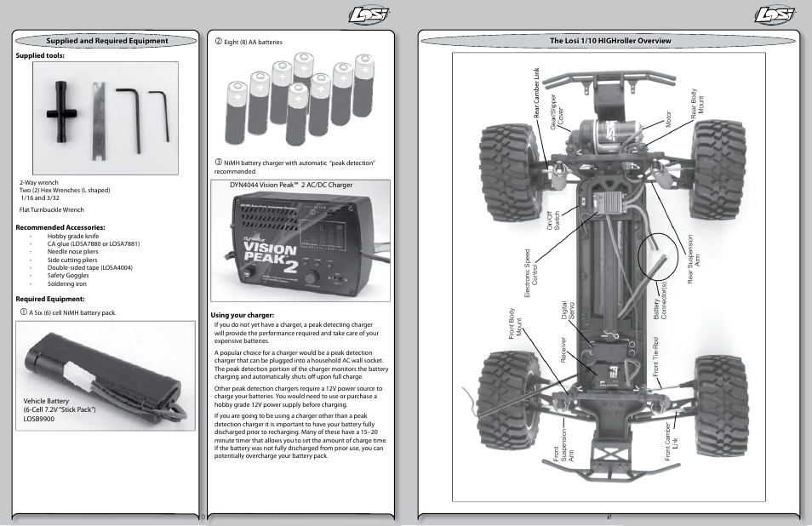Select the 'Hobby grade knife' list item
This screenshot has height=526, width=812.
click(x=73, y=236)
